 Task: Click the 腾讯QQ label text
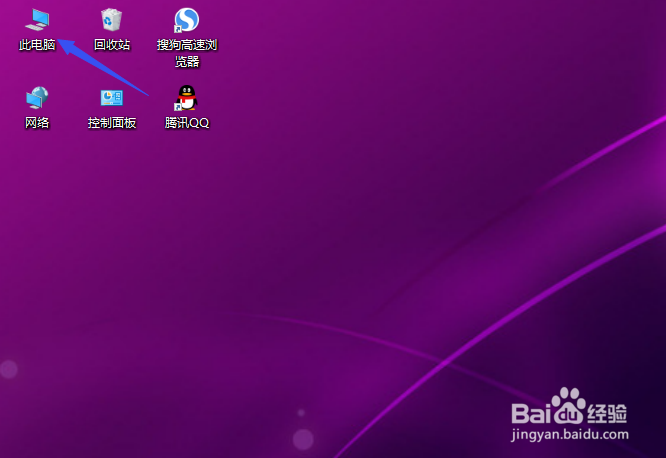[x=187, y=123]
